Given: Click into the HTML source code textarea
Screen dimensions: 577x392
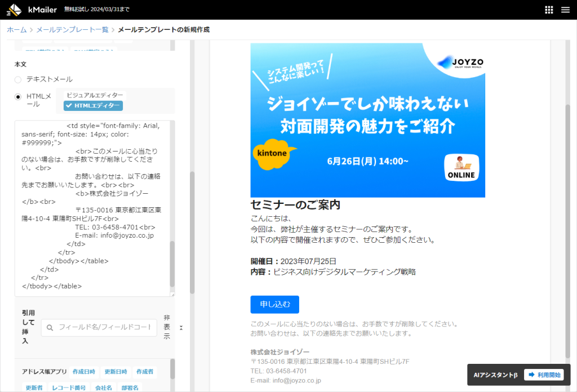Looking at the screenshot, I should 92,208.
